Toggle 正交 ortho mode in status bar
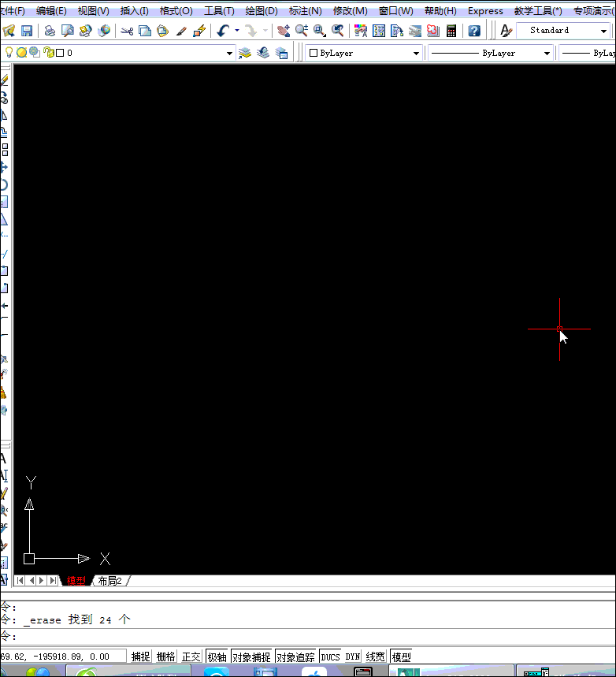Screen dimensions: 616x677 coord(191,657)
